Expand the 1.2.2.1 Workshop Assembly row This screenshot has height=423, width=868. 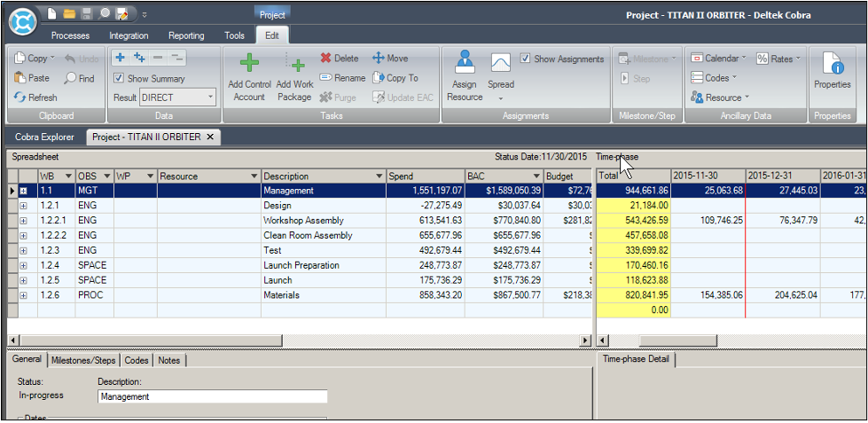coord(23,220)
